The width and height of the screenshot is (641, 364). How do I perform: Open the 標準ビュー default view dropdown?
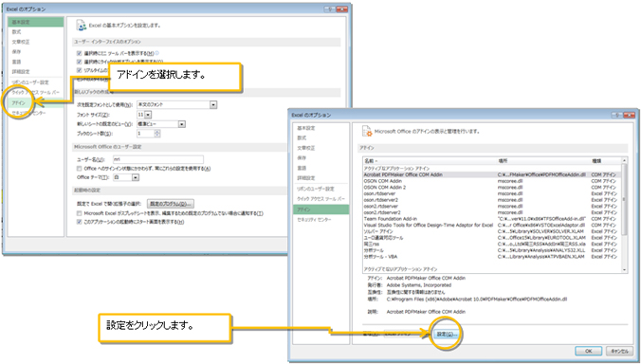pos(182,124)
